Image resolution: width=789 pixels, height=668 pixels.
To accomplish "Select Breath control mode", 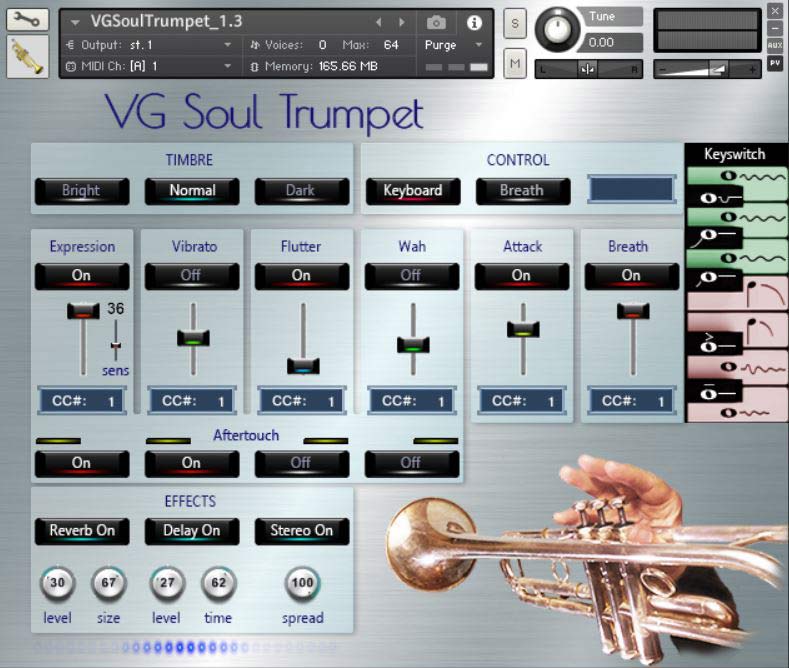I will (523, 191).
